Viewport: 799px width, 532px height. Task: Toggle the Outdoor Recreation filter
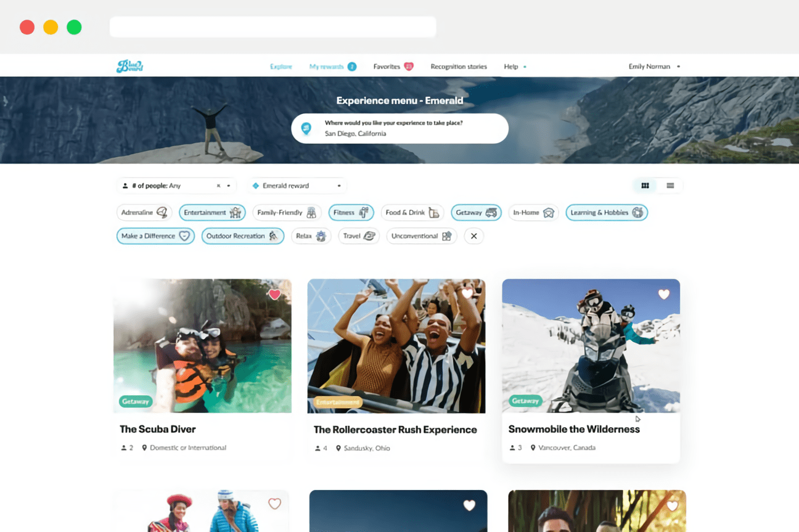pos(242,236)
